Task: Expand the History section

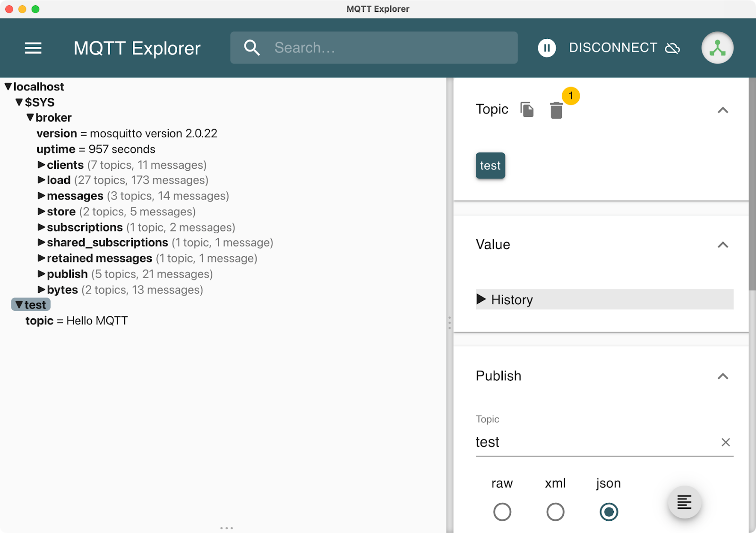Action: [483, 299]
